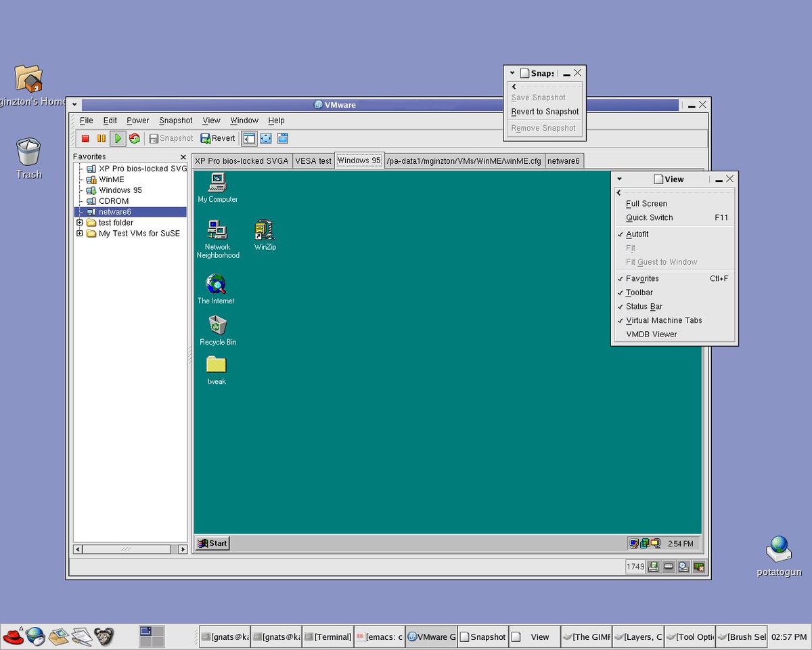Click the Windows 95 Start button

[x=212, y=543]
